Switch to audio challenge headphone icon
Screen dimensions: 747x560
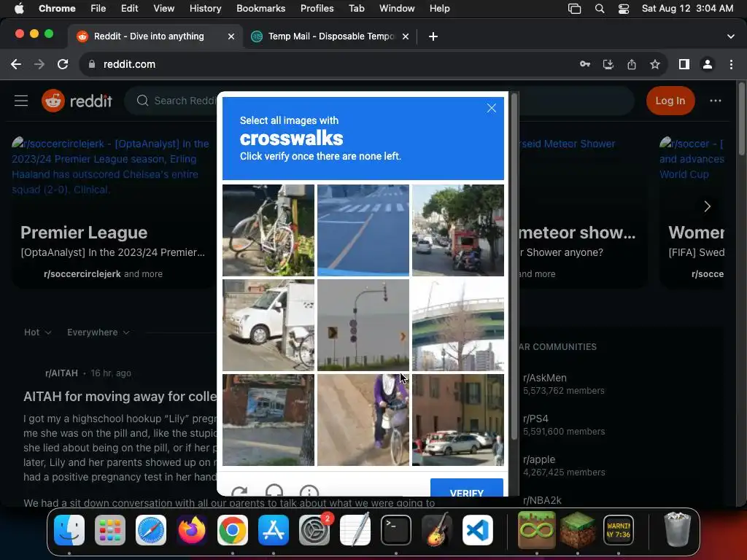pos(274,491)
